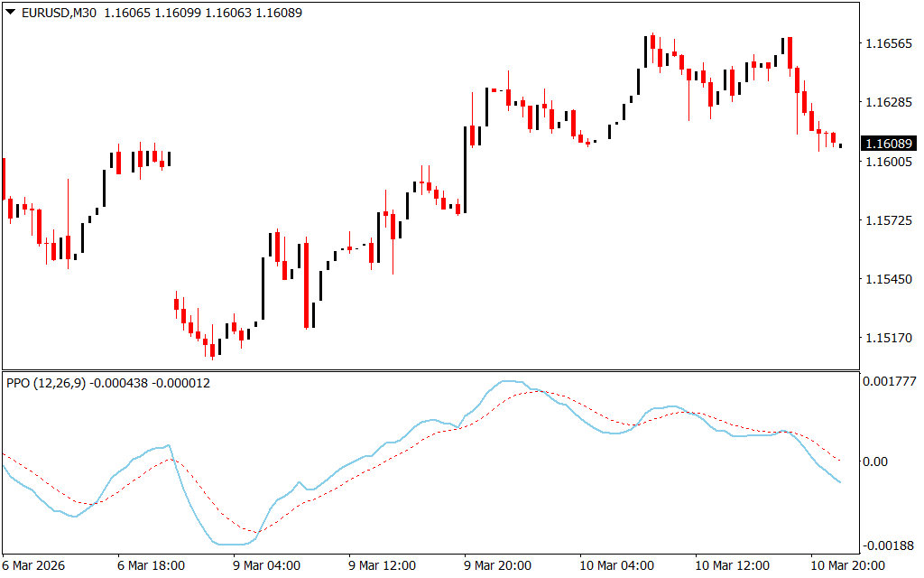Click the last candlestick on the price chart
The width and height of the screenshot is (924, 578).
coord(840,145)
